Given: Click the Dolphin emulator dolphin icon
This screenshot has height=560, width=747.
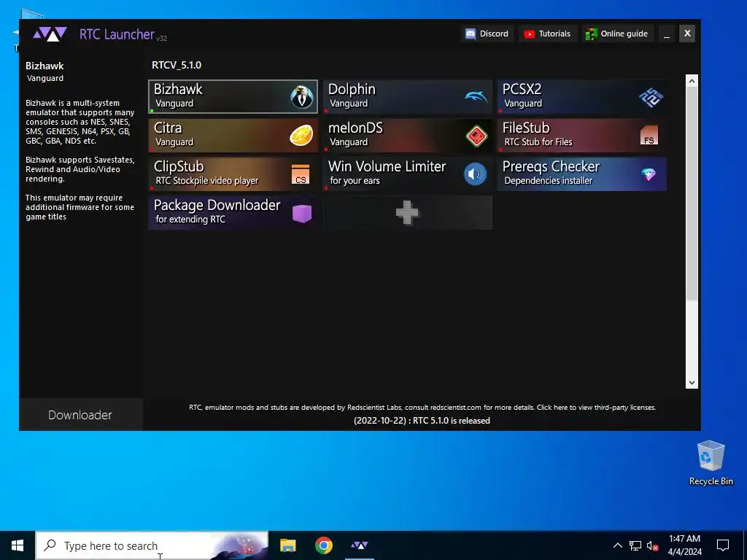Looking at the screenshot, I should (x=476, y=97).
